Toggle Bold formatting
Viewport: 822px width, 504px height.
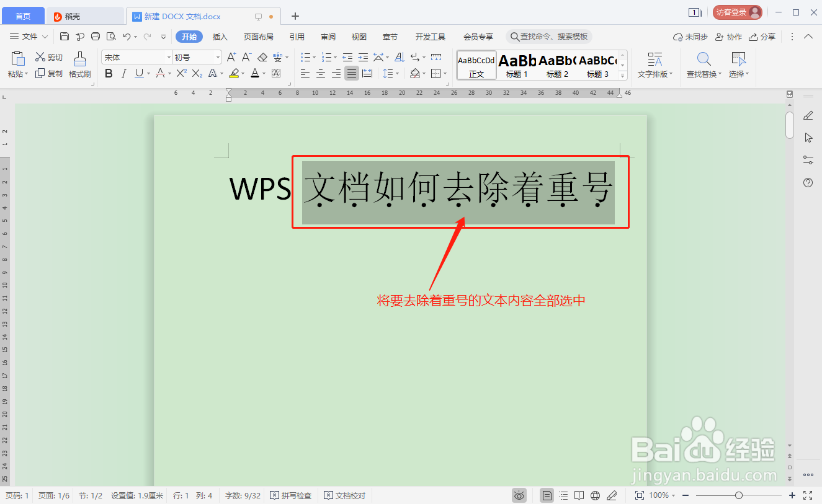coord(109,73)
